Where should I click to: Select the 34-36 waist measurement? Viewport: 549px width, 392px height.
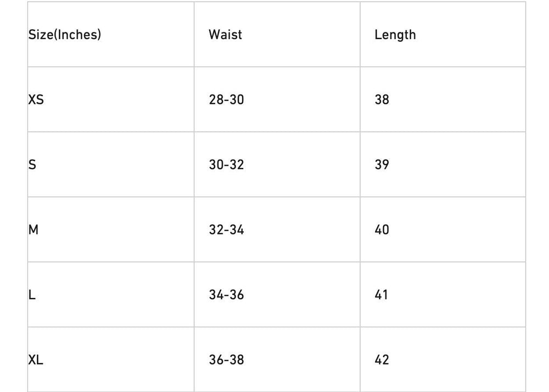pos(226,295)
